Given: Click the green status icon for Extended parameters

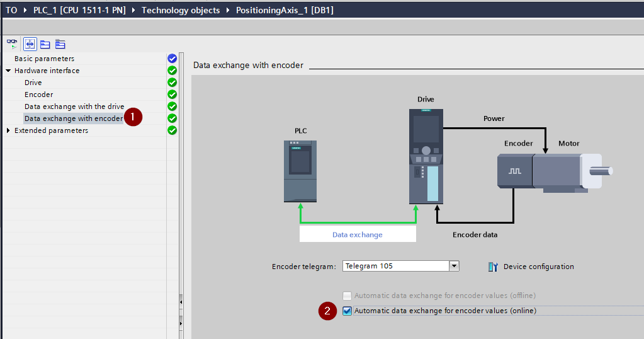Looking at the screenshot, I should click(x=172, y=130).
